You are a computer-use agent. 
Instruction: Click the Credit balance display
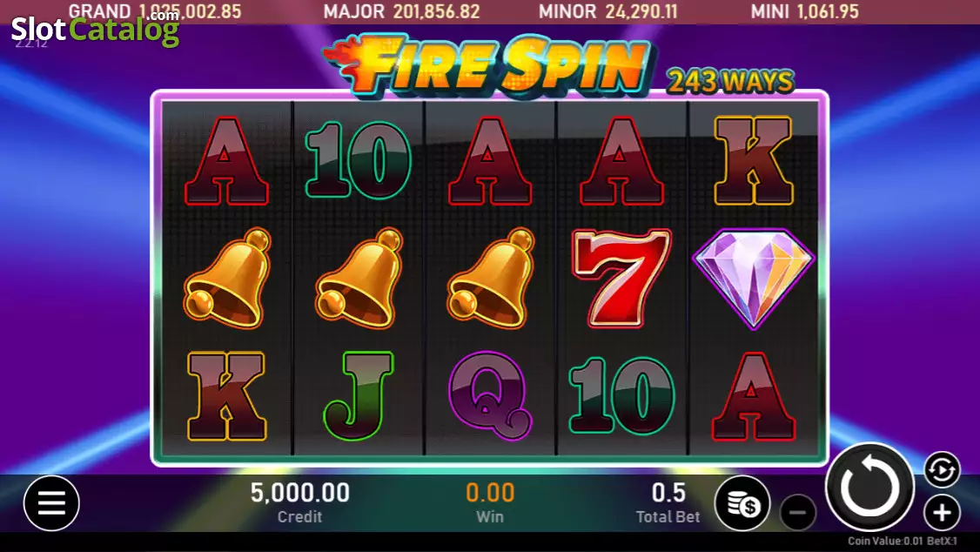pos(300,502)
